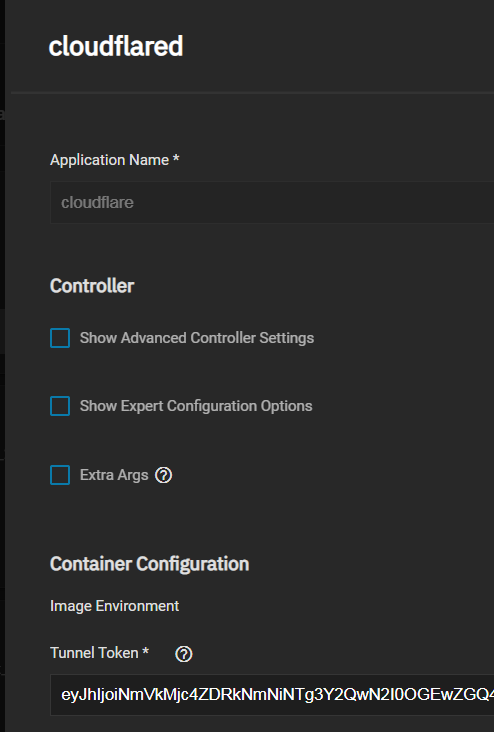
Task: Click the Tunnel Token label text
Action: (99, 653)
